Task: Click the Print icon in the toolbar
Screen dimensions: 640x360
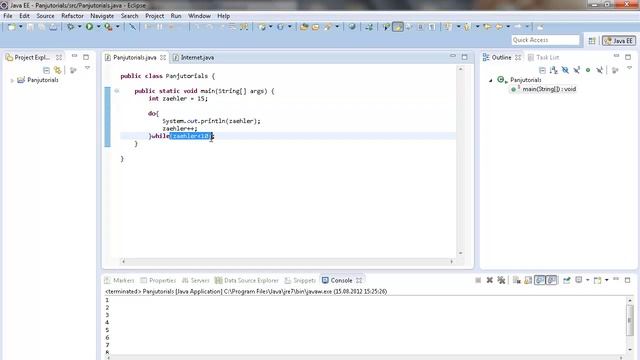Action: (53, 27)
